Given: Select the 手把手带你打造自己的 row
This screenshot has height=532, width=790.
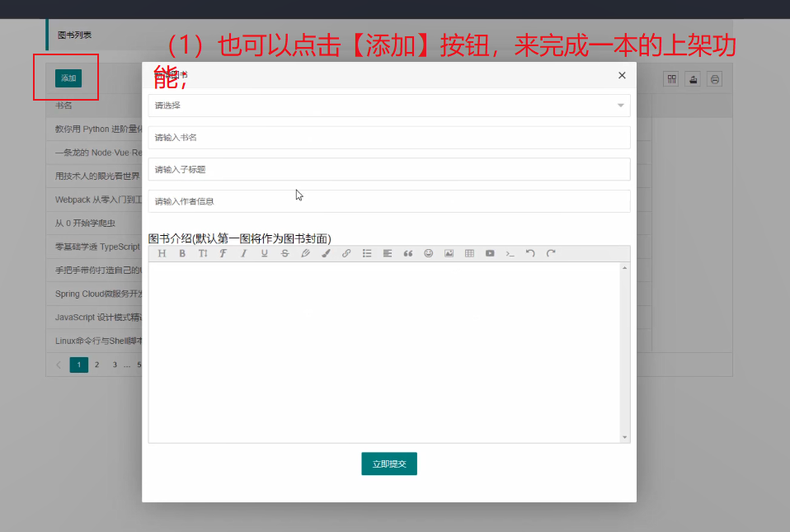Looking at the screenshot, I should coord(94,270).
